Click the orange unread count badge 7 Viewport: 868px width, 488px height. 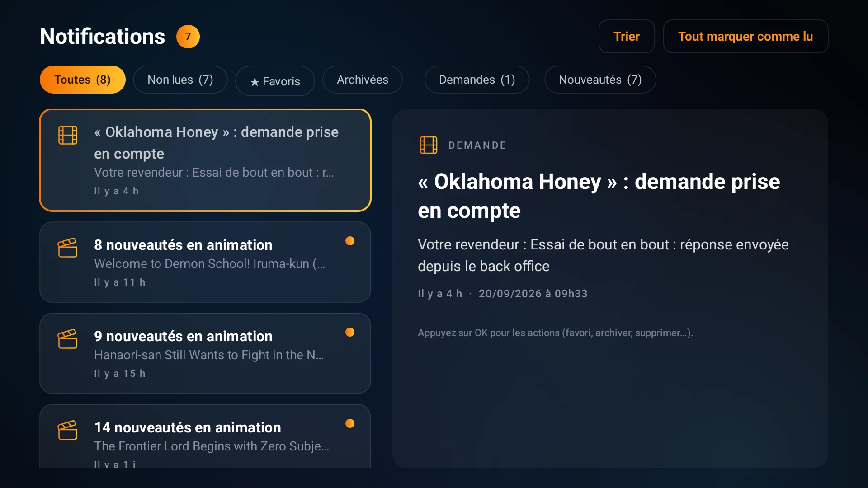(188, 37)
